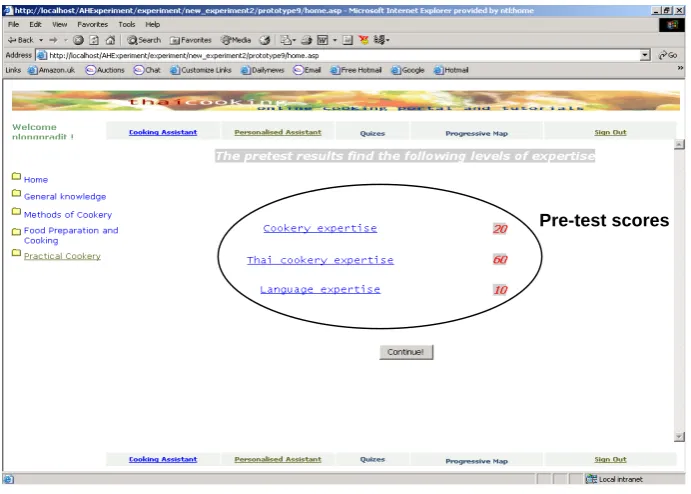The image size is (691, 494).
Task: Open Food Preparation and Cooking section
Action: tap(71, 235)
